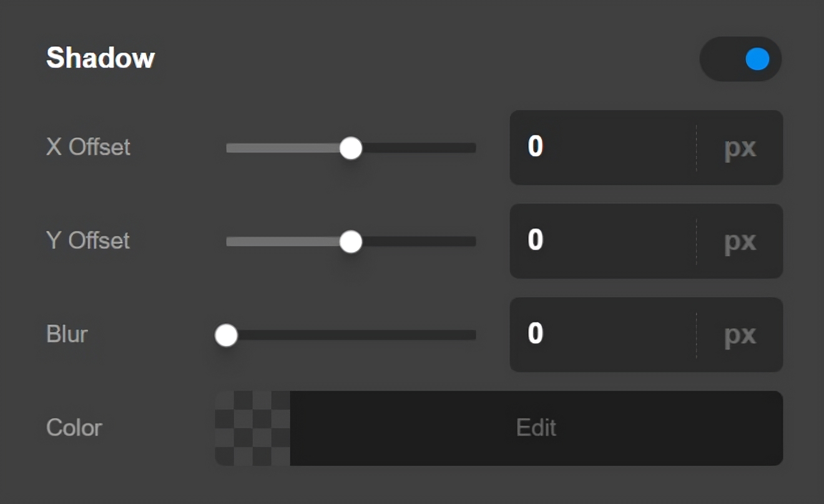Open the X Offset px unit selector
824x504 pixels.
(740, 148)
